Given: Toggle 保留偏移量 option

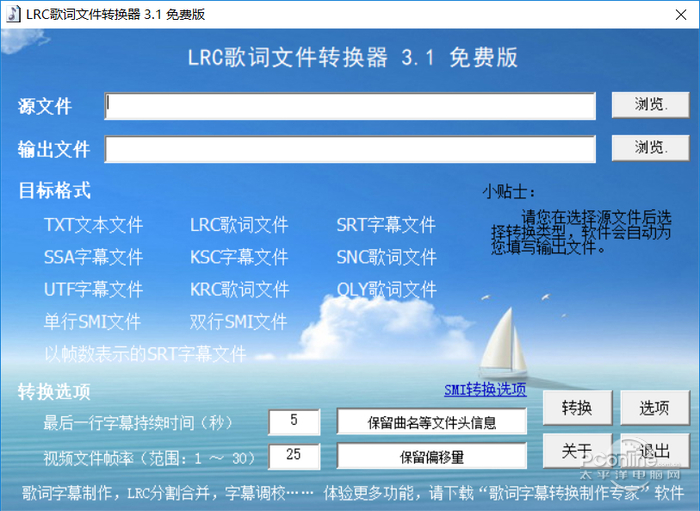Looking at the screenshot, I should point(432,456).
